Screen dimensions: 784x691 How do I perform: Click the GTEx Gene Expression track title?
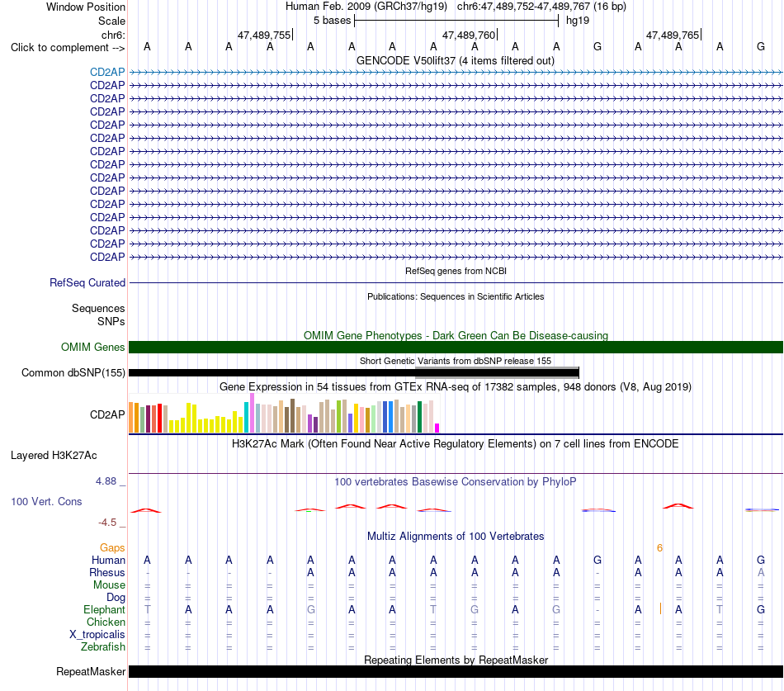456,387
